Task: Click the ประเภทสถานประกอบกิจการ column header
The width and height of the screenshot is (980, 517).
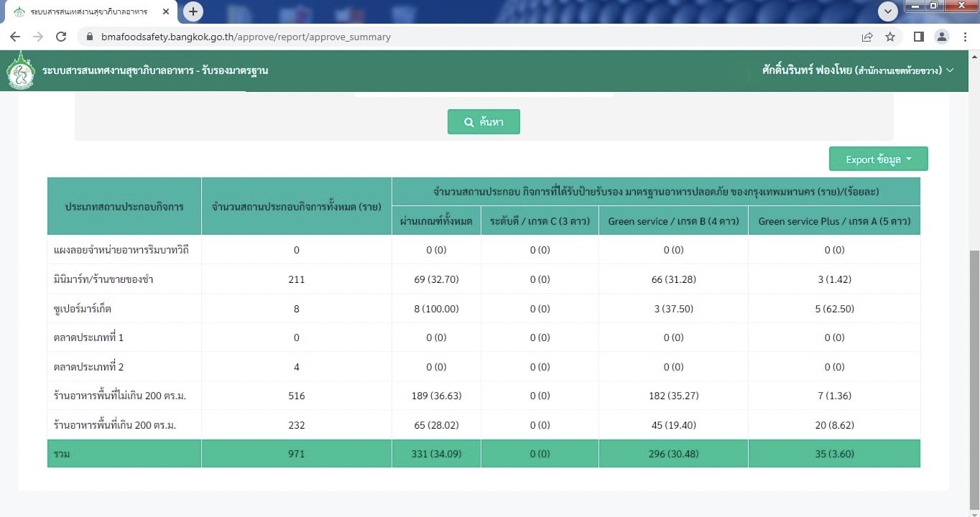Action: point(124,206)
